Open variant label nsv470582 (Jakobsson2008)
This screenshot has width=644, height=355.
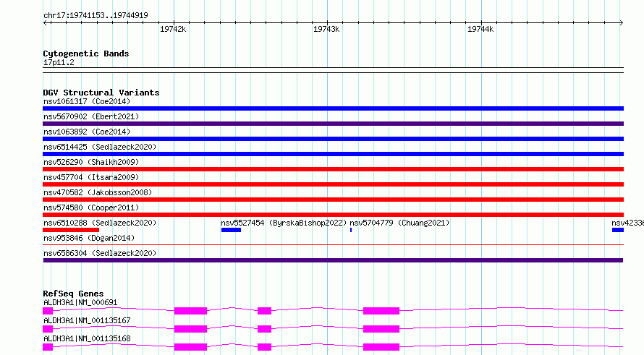[98, 192]
